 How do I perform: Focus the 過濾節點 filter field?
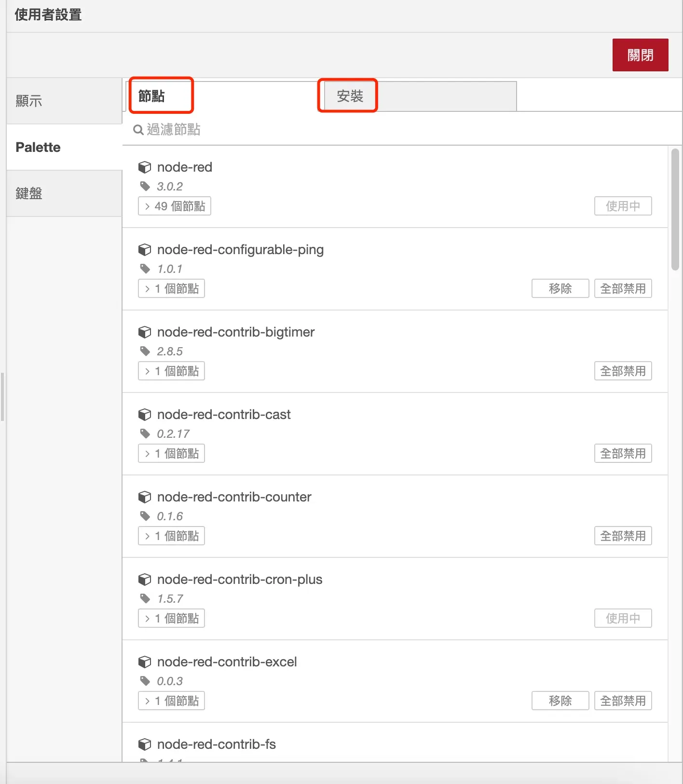pyautogui.click(x=402, y=130)
